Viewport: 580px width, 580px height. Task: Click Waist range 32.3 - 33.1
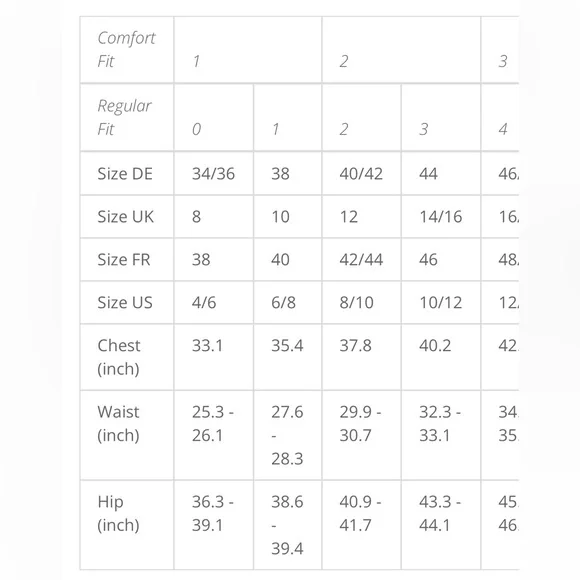click(x=440, y=424)
